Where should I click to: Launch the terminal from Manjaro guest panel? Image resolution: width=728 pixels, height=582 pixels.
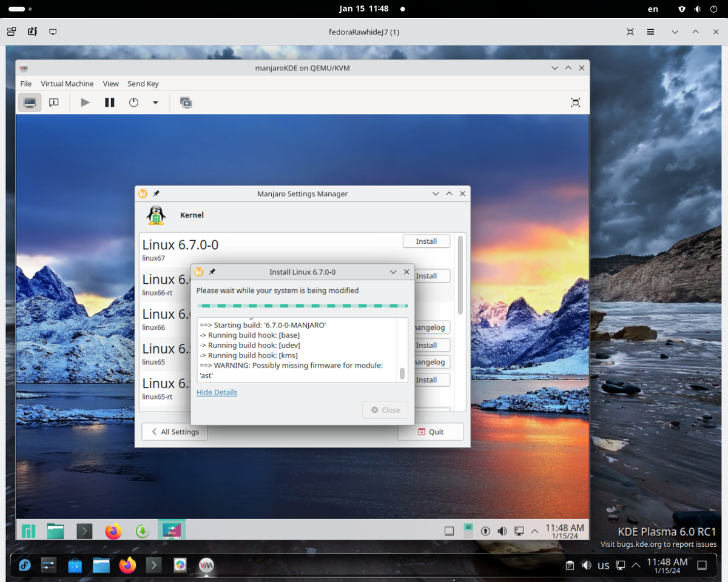click(84, 531)
